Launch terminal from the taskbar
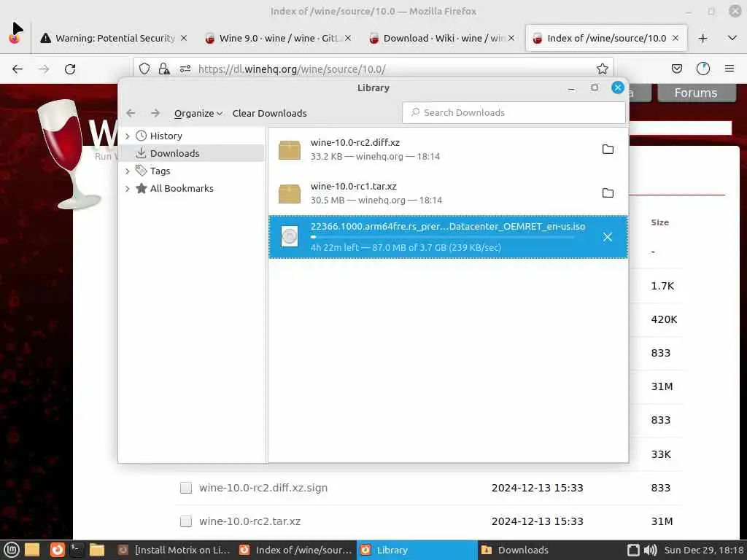 [x=77, y=550]
